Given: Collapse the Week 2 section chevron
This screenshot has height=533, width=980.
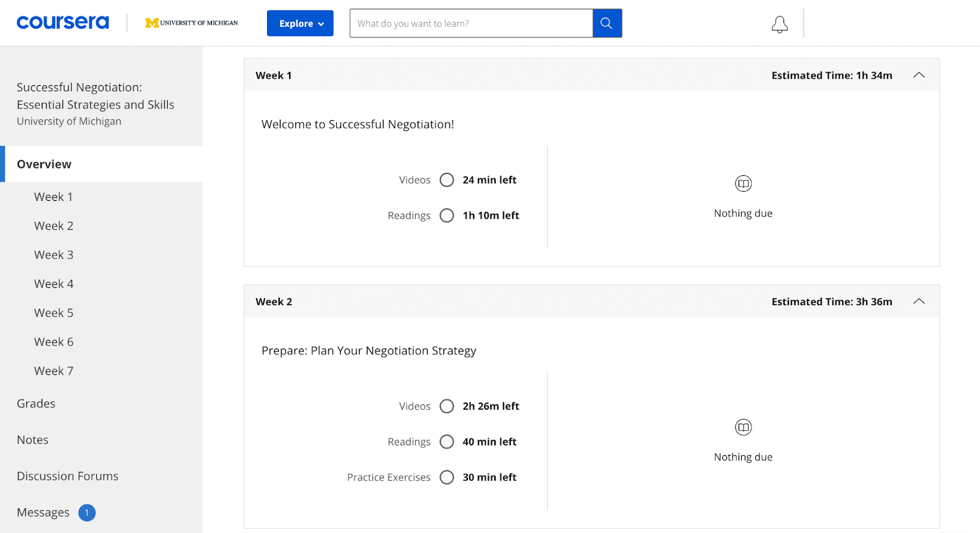Looking at the screenshot, I should pos(919,301).
